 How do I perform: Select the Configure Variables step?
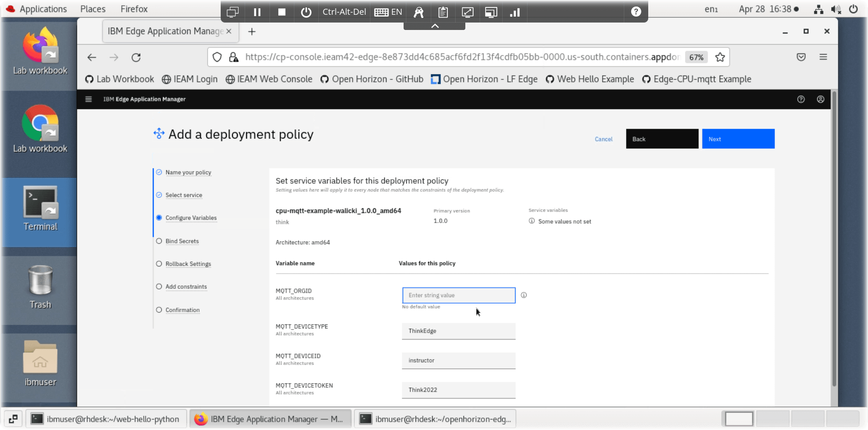click(x=191, y=218)
